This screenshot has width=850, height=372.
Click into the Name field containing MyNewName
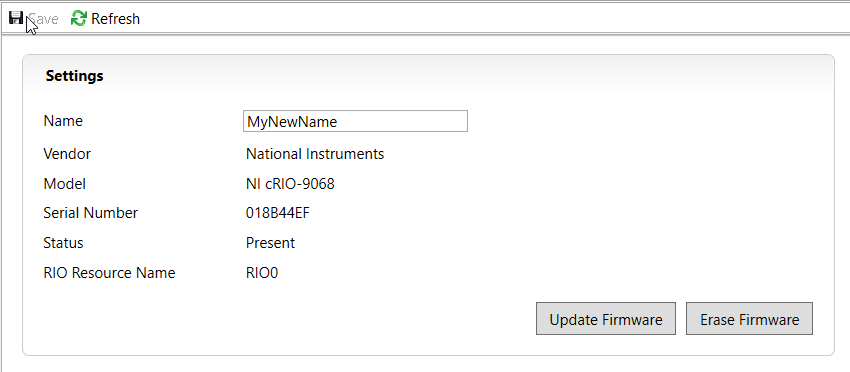[355, 121]
